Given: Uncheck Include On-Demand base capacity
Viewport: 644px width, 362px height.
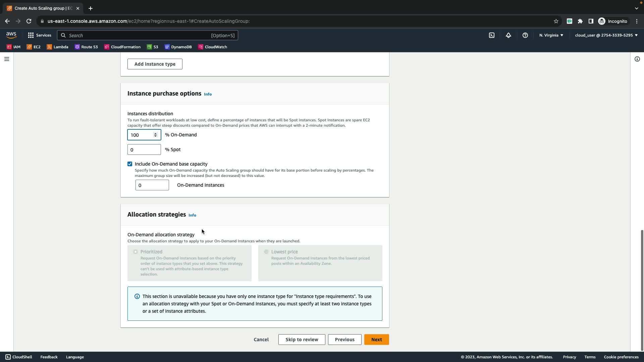Looking at the screenshot, I should click(x=130, y=164).
